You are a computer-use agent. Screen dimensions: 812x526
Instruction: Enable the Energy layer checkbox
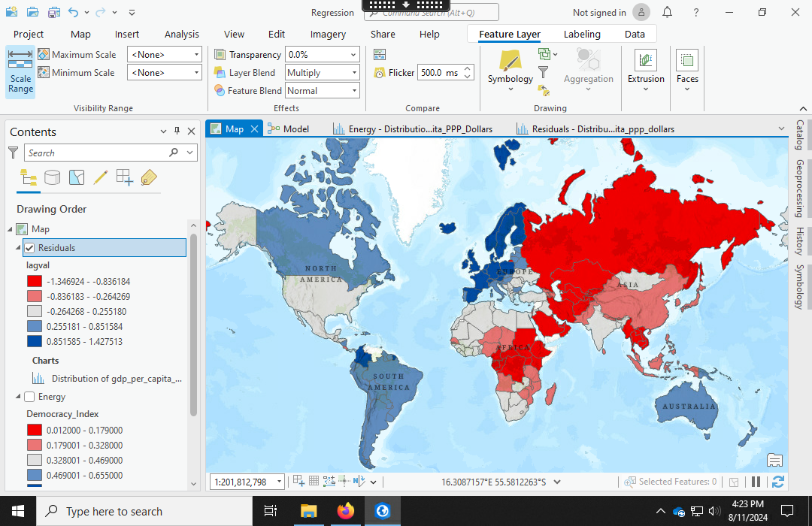point(29,397)
